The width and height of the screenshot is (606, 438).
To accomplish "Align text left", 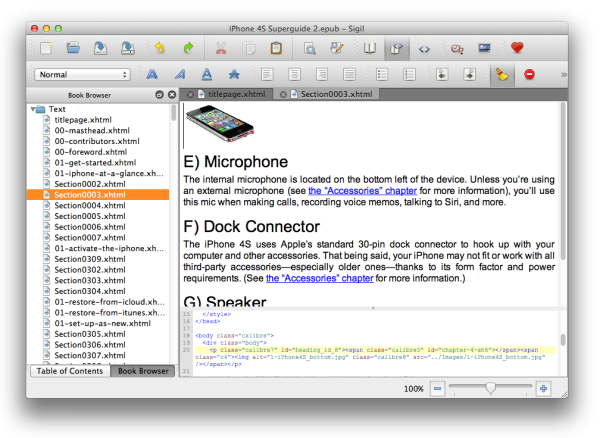I will point(267,74).
